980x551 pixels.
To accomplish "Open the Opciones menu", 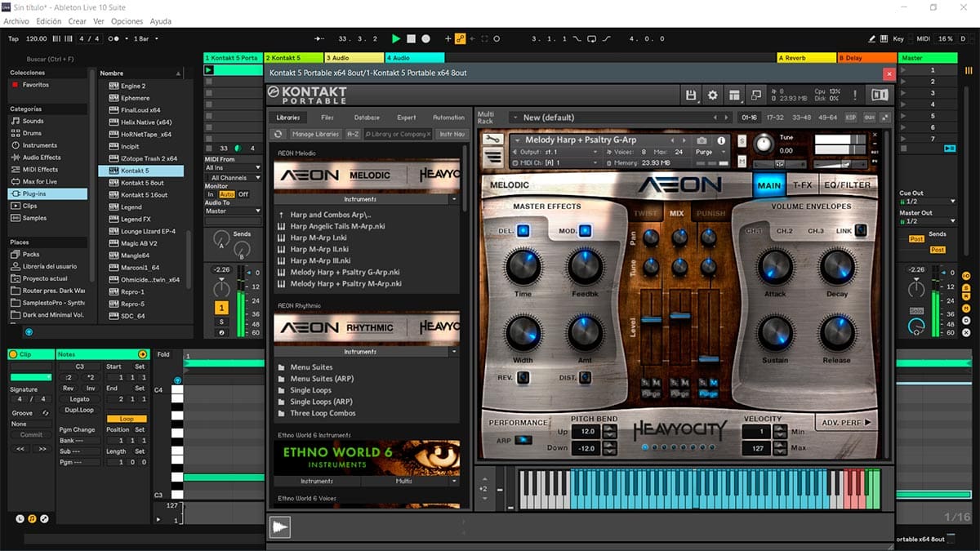I will [127, 21].
